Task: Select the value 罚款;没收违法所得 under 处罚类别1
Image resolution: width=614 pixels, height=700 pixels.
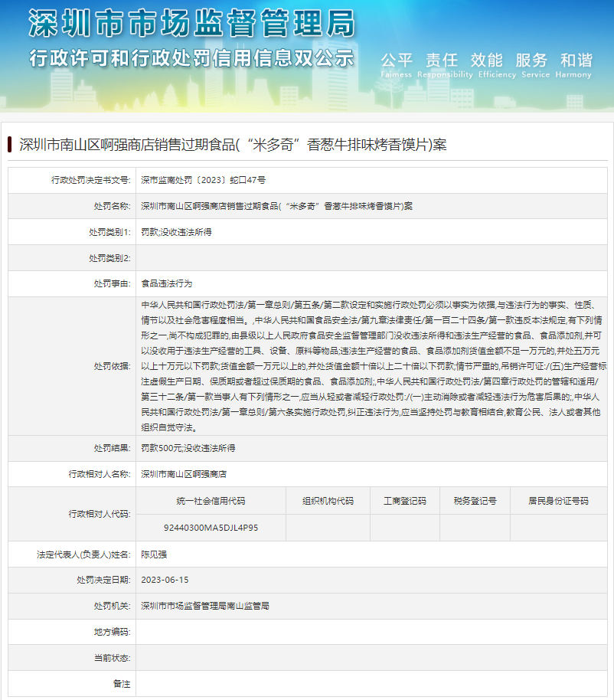Action: (x=176, y=232)
